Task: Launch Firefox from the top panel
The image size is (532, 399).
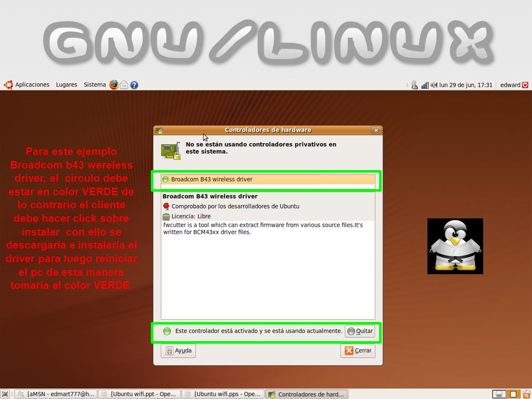Action: pos(114,85)
